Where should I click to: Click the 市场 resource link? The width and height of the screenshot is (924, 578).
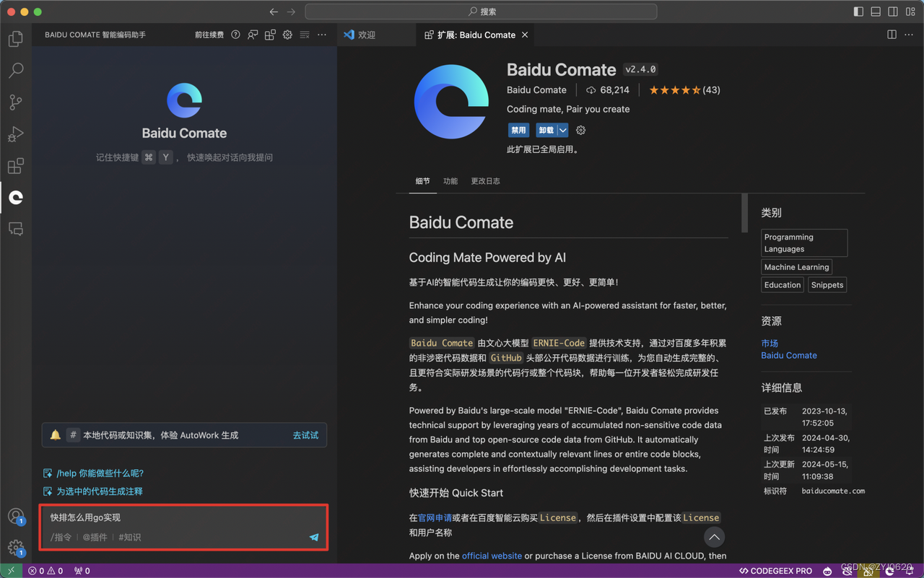pyautogui.click(x=770, y=343)
